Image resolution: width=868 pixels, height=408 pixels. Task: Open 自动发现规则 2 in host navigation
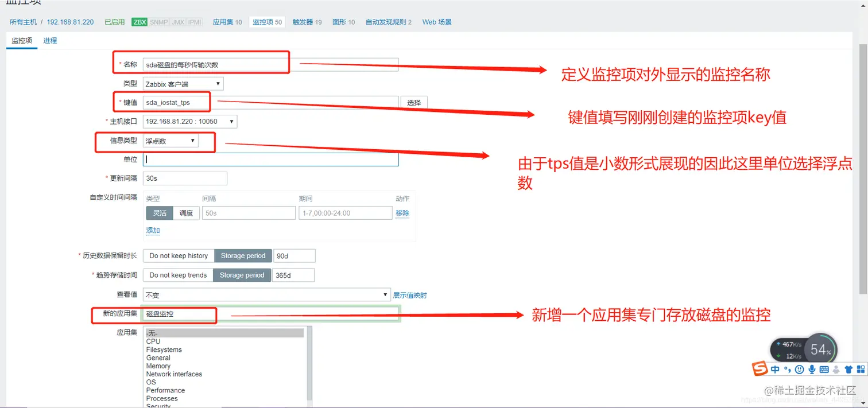(x=389, y=22)
